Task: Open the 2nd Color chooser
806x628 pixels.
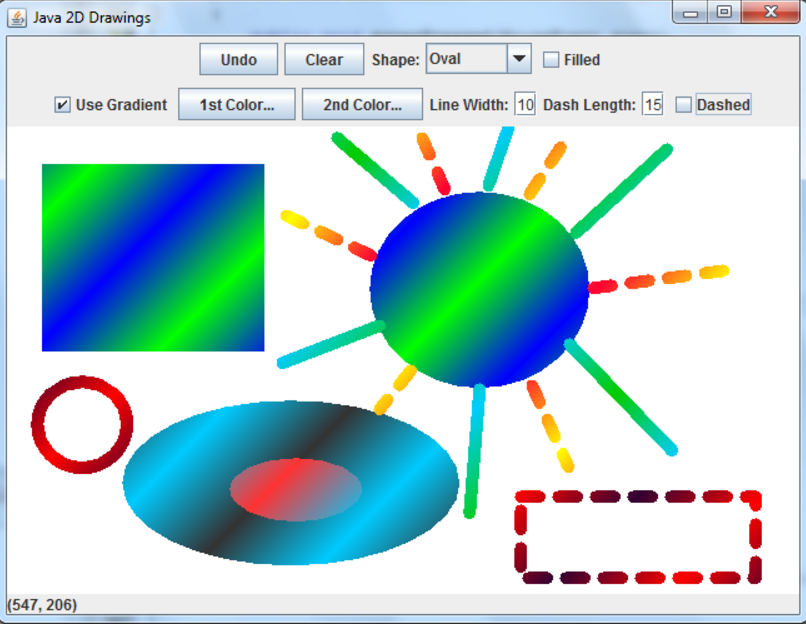Action: click(362, 103)
